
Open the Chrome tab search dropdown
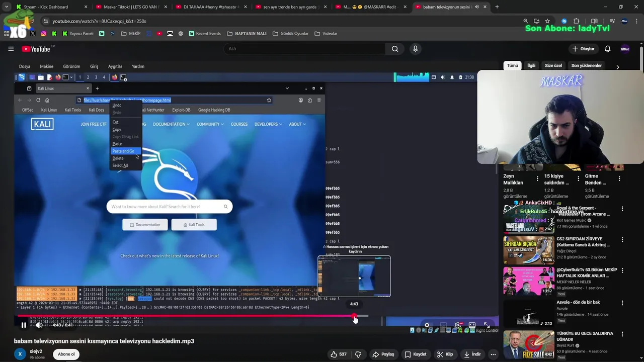[x=7, y=7]
